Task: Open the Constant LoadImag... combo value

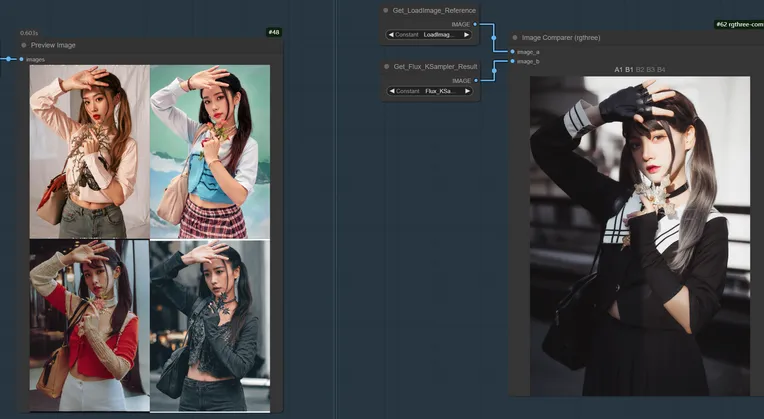Action: click(x=428, y=35)
